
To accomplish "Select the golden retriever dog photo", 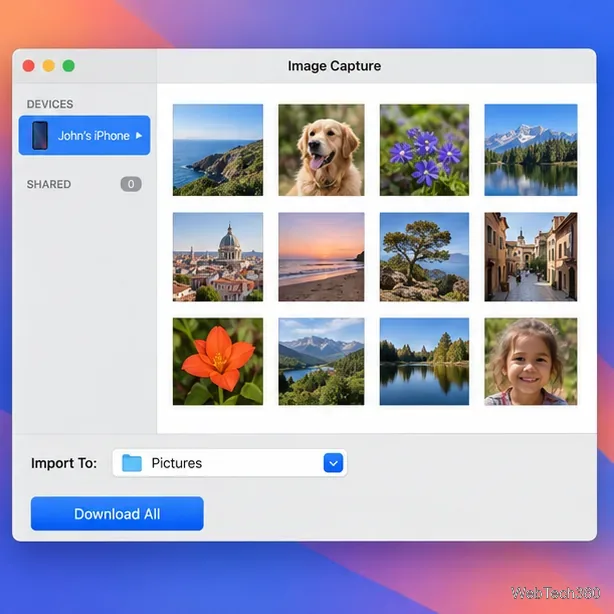I will (321, 150).
